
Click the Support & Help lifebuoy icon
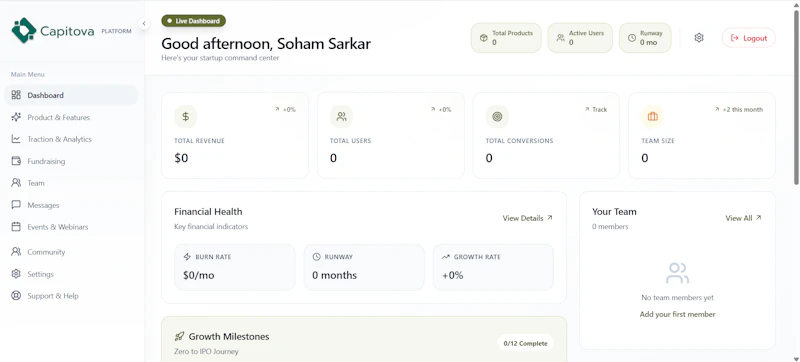click(16, 296)
